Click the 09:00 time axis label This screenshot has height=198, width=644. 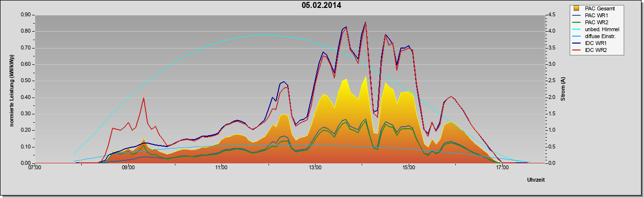coord(128,168)
